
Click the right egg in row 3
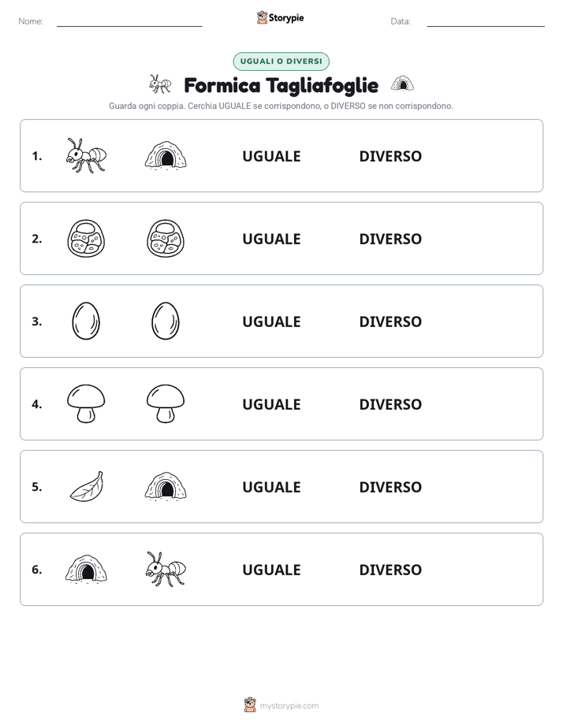click(166, 321)
